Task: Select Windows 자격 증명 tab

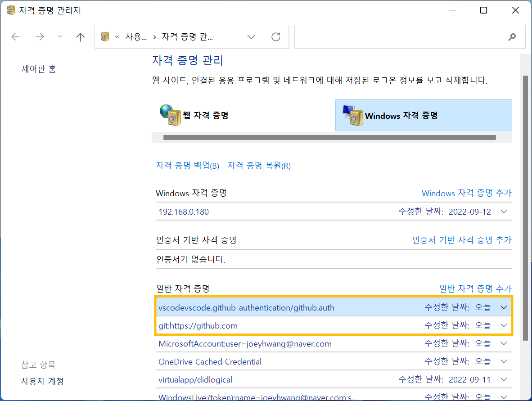Action: (x=424, y=115)
